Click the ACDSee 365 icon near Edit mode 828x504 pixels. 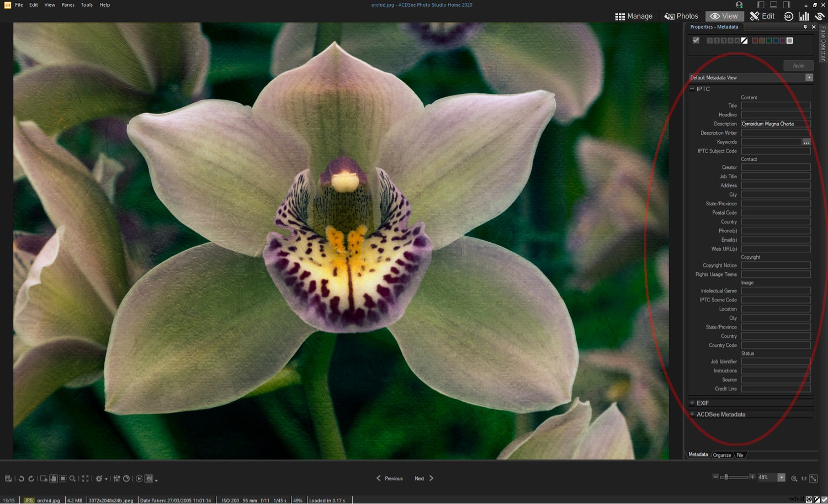(x=788, y=16)
